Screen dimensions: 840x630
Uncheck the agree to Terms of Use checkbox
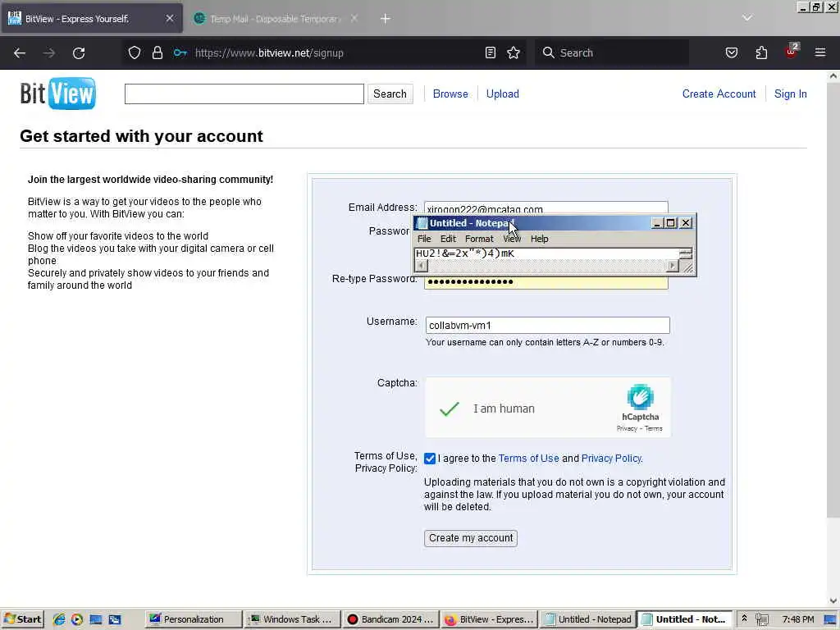coord(430,459)
